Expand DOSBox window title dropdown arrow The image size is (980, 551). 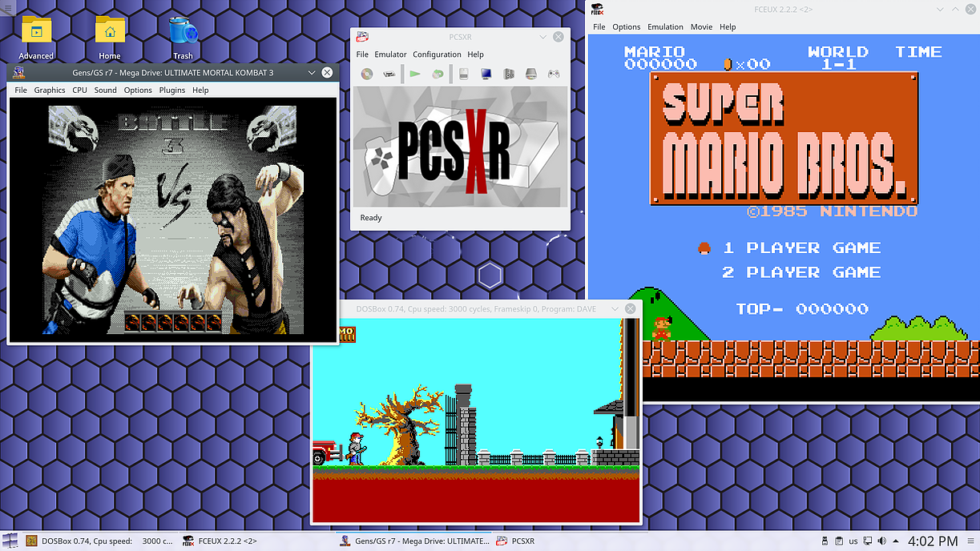615,308
